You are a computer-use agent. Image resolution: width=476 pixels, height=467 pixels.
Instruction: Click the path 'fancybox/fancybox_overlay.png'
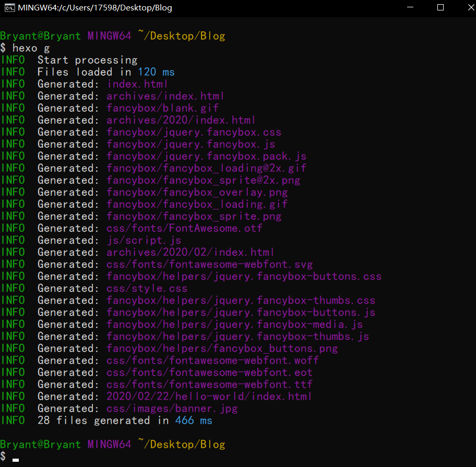pyautogui.click(x=197, y=192)
